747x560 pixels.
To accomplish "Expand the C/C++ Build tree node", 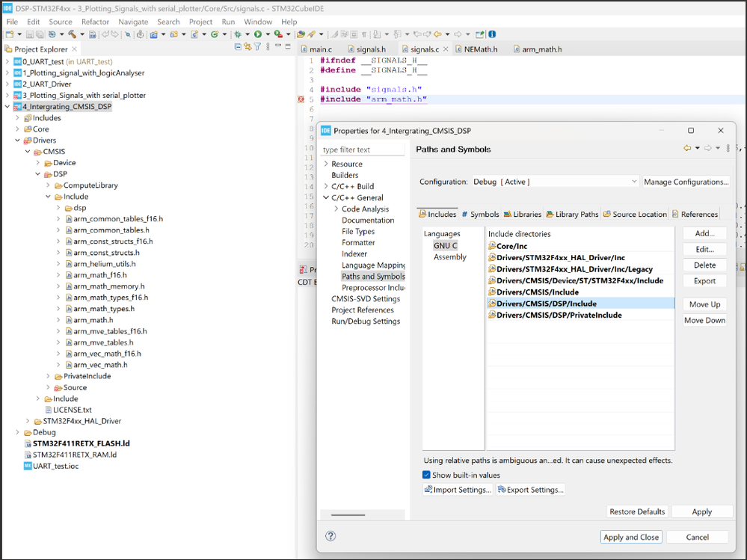I will pyautogui.click(x=326, y=186).
